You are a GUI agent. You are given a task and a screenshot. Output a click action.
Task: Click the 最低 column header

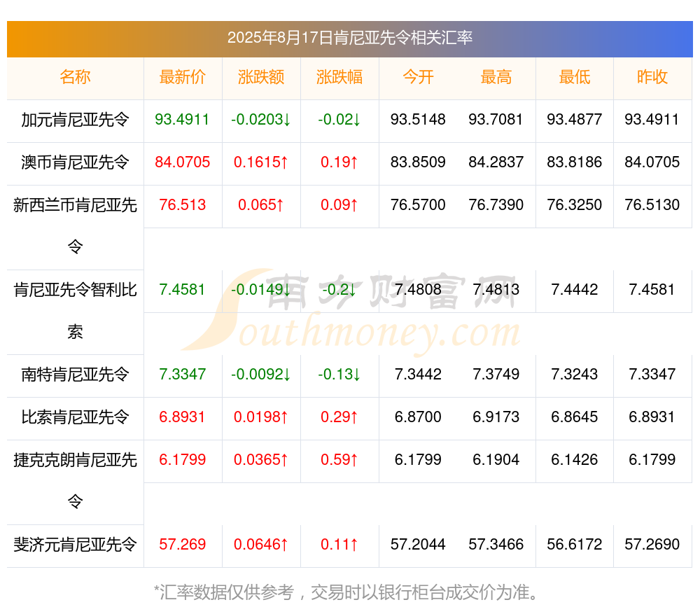coord(575,77)
